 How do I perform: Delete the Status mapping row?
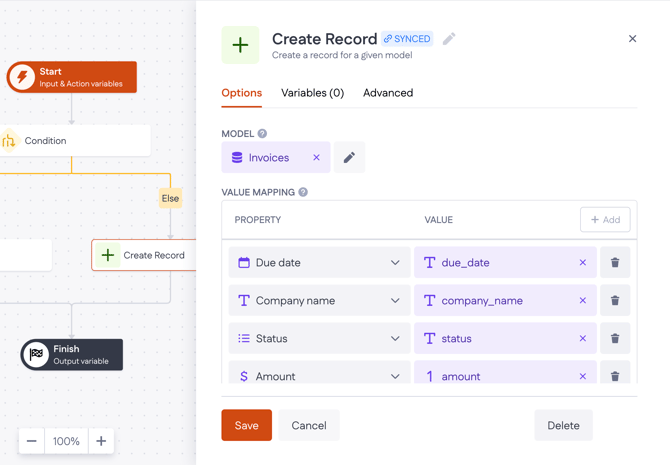coord(615,339)
